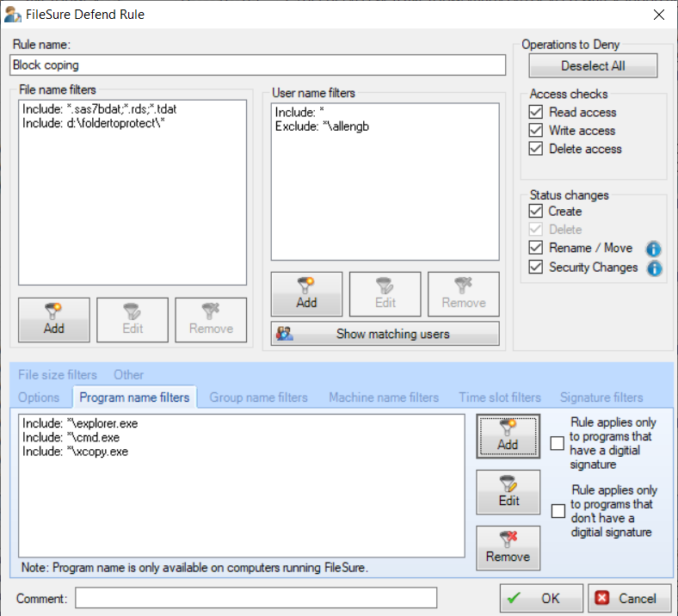Confirm the rule with OK
Screen dimensions: 678x616
(x=541, y=598)
